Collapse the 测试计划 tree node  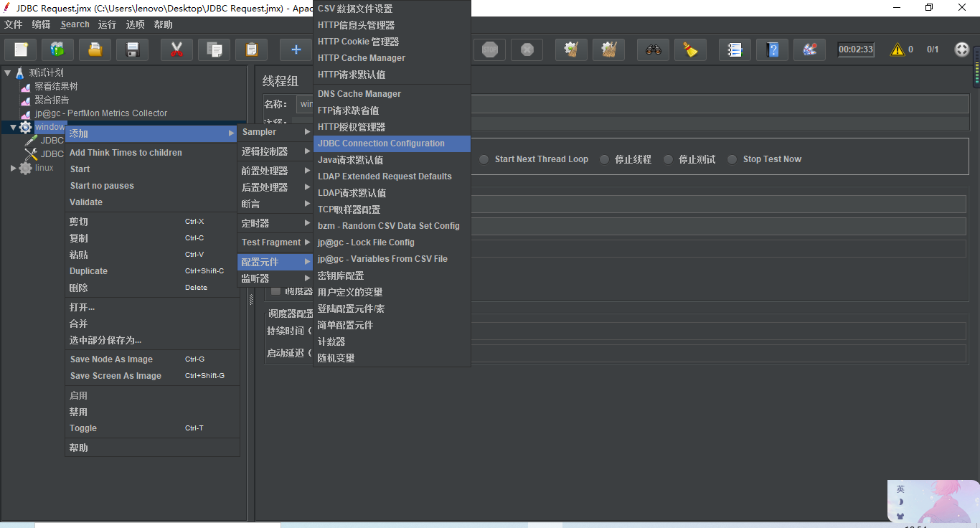pyautogui.click(x=8, y=72)
